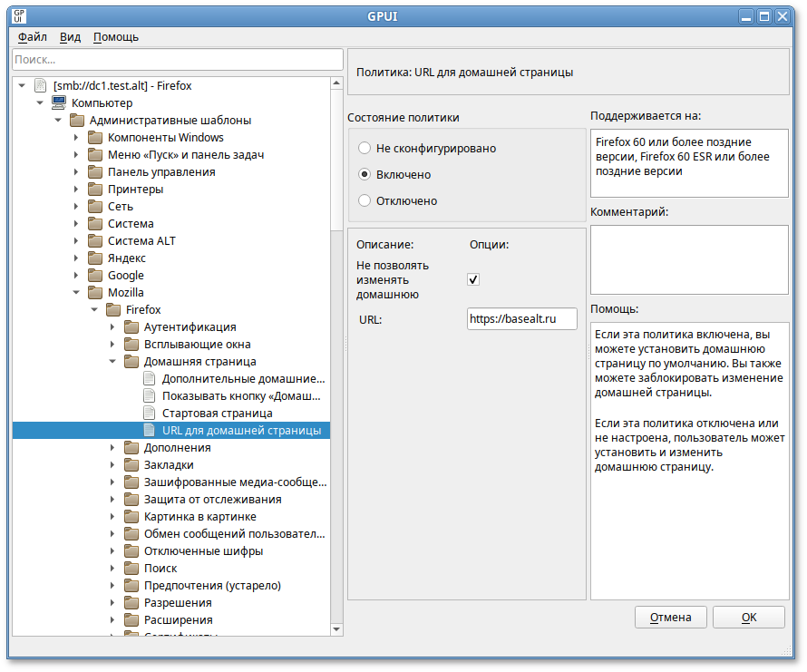
Task: Uncheck 'Не позволять изменять домашнюю' checkbox
Action: click(x=473, y=279)
